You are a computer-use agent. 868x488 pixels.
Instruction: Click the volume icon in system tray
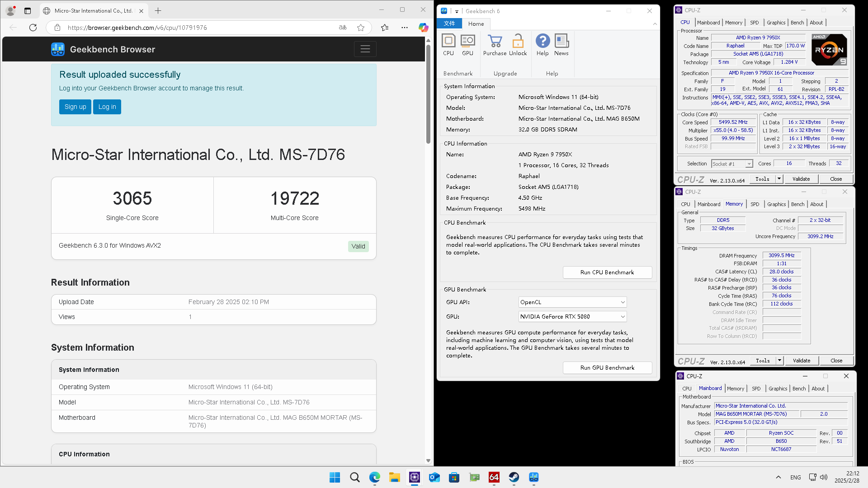tap(824, 477)
